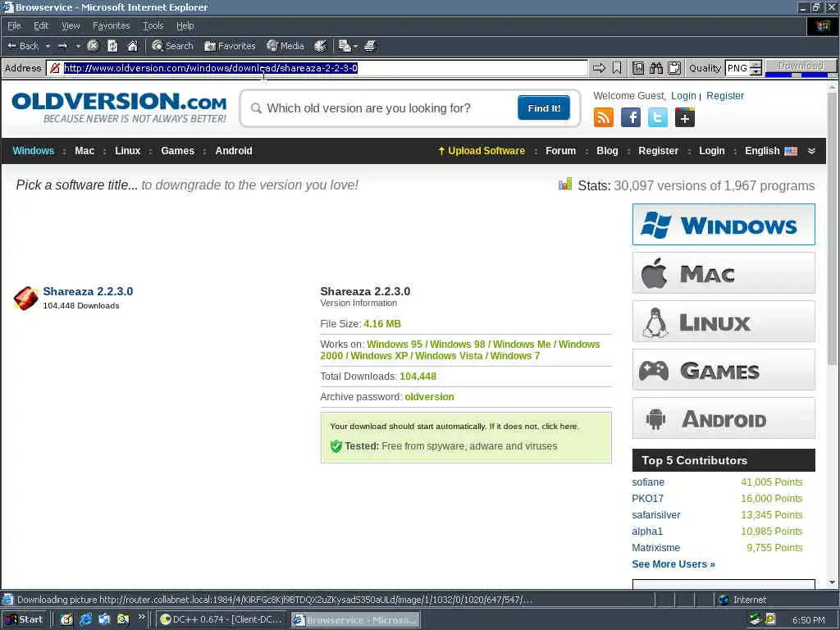840x630 pixels.
Task: Click the Shareaza 2.2.3.0 title link
Action: point(88,291)
